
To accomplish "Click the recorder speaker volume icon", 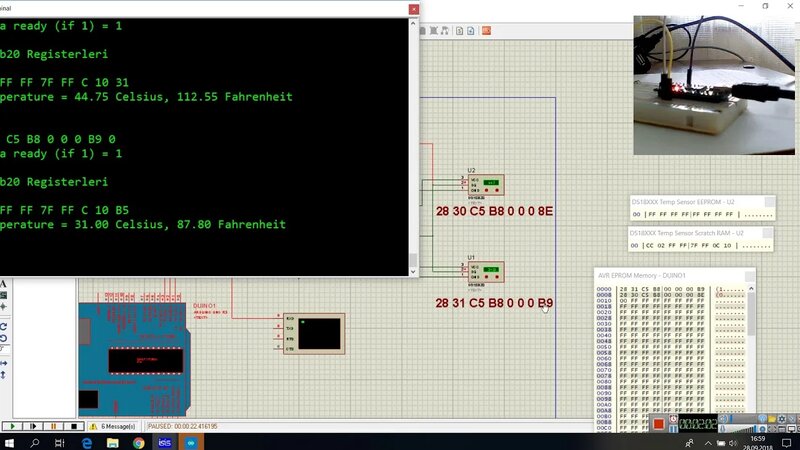I will tap(723, 419).
